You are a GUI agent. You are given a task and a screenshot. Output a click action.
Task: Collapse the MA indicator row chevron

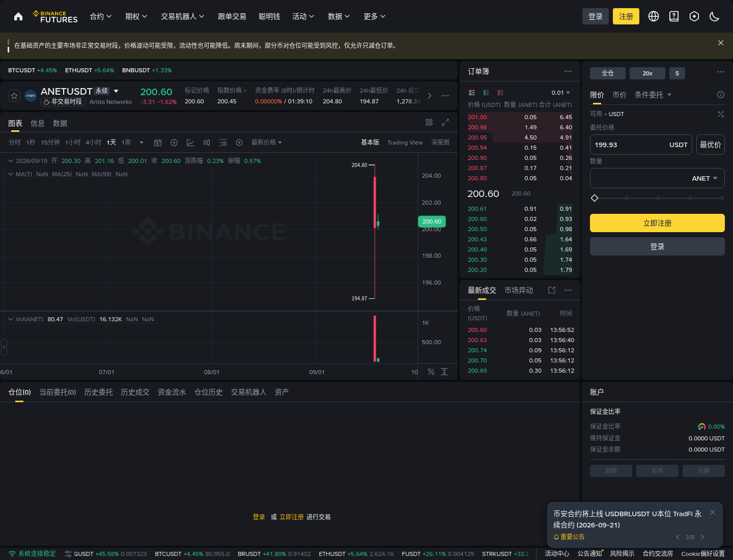(11, 174)
